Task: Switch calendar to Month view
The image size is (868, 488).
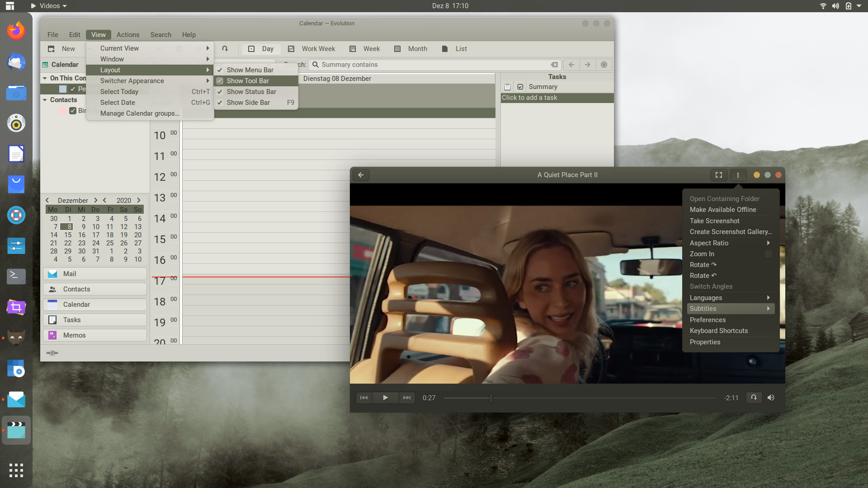Action: pyautogui.click(x=410, y=49)
